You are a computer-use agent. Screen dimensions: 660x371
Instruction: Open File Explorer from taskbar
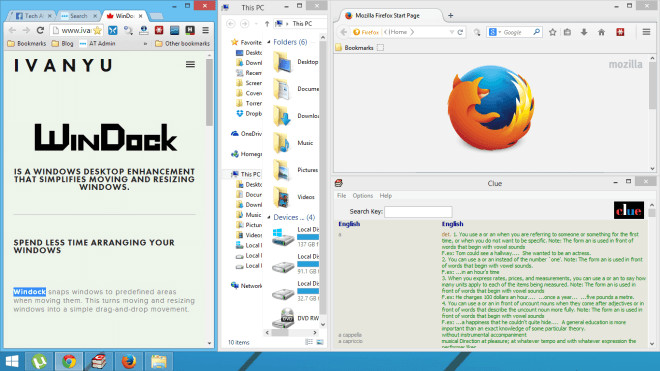(159, 362)
